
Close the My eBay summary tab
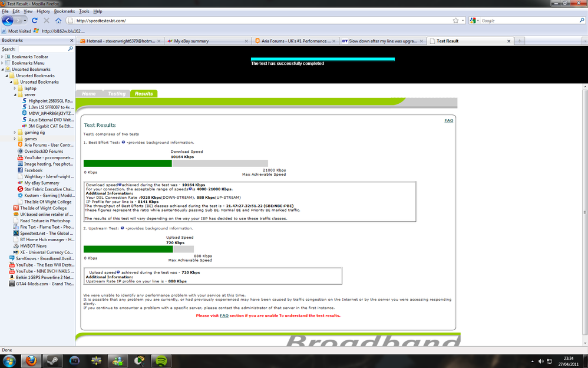pos(246,41)
